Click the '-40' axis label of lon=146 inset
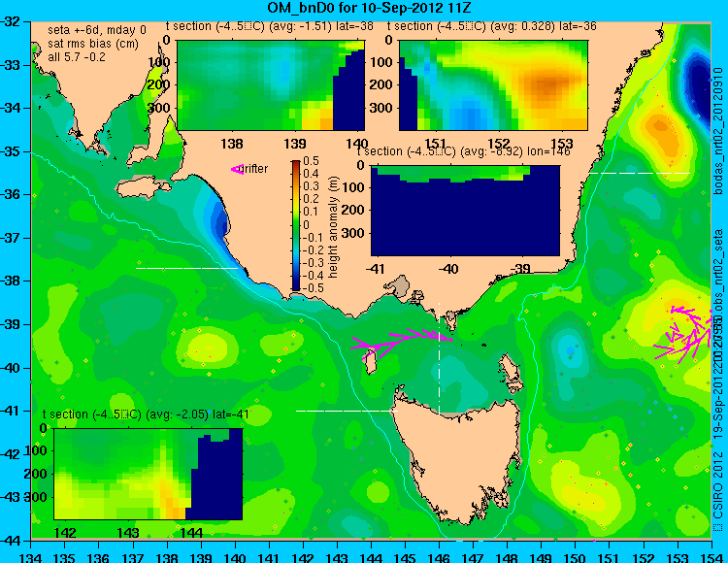 pos(449,269)
